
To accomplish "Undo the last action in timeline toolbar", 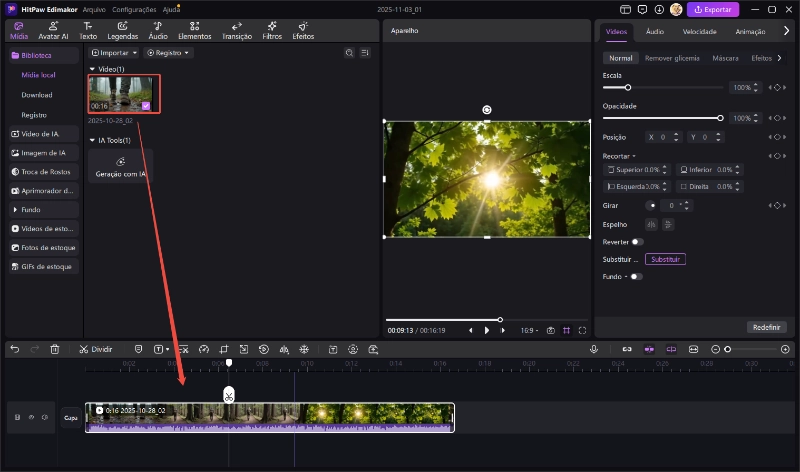I will coord(15,350).
